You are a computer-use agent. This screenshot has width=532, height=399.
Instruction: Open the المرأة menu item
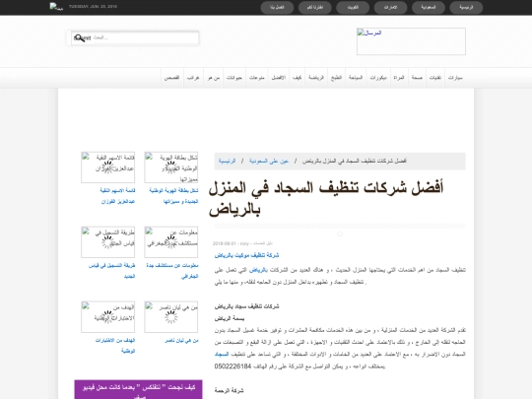coord(399,78)
